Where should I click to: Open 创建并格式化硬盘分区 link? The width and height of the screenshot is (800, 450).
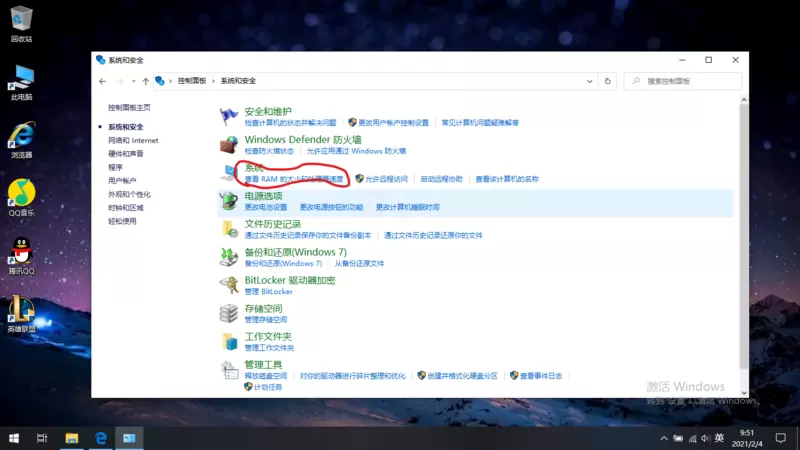[462, 376]
